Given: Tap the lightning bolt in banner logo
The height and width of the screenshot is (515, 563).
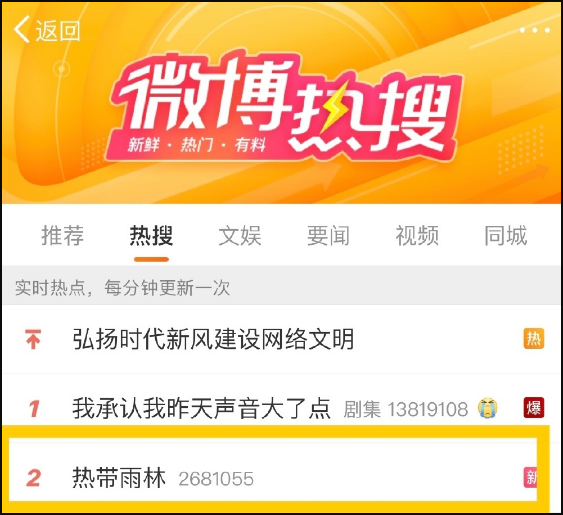Looking at the screenshot, I should [x=334, y=107].
